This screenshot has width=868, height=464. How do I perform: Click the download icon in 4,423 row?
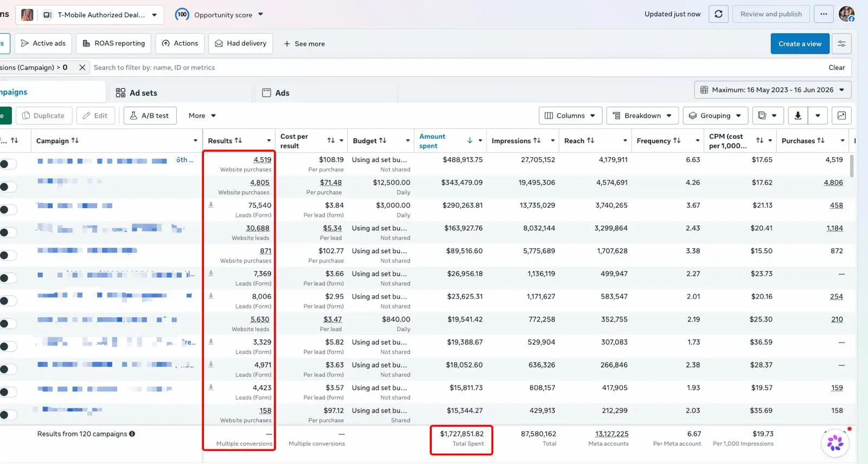tap(211, 387)
